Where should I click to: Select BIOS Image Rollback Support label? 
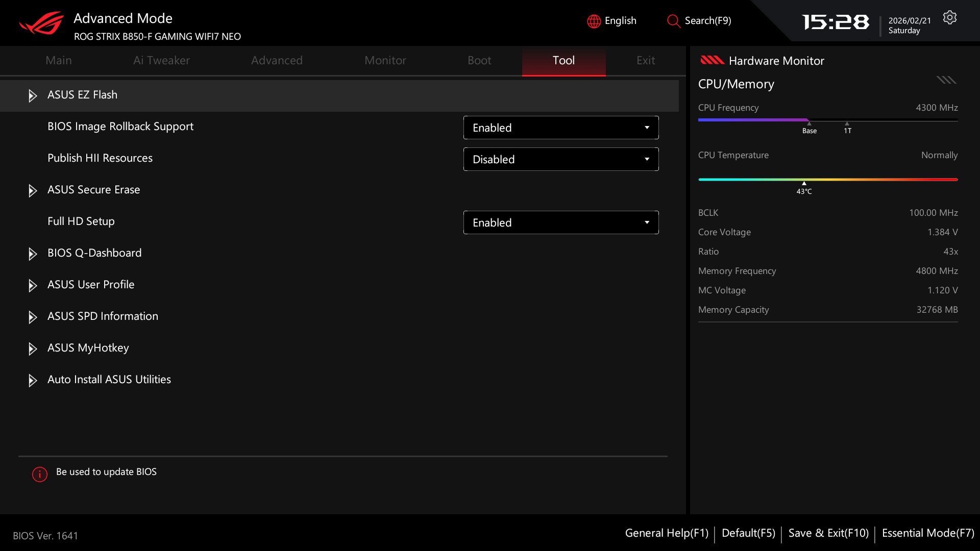(x=120, y=127)
